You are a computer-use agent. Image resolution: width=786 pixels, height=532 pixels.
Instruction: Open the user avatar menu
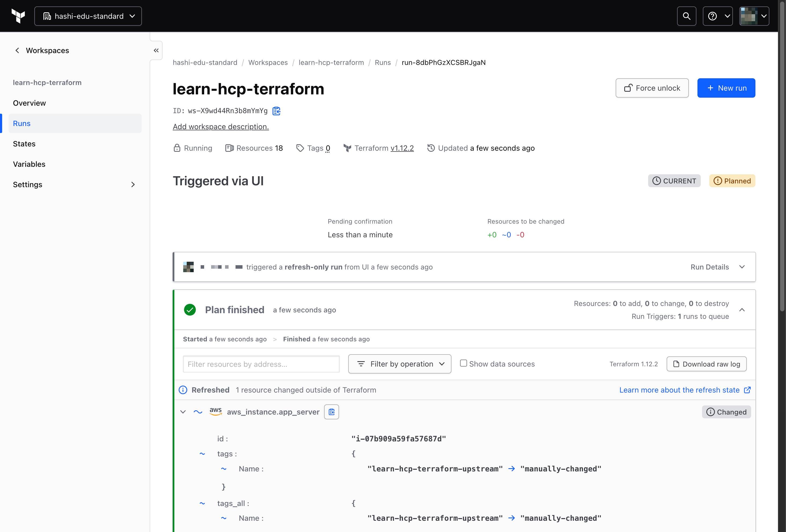coord(754,16)
